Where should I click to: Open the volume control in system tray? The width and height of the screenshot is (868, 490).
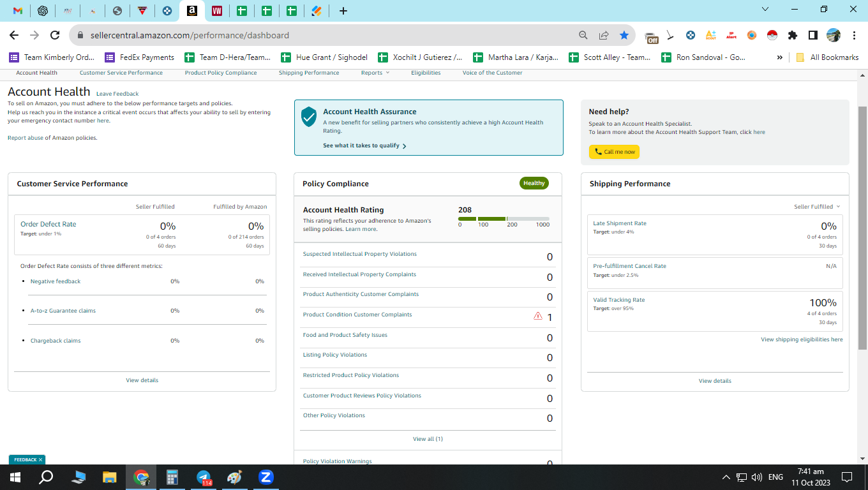757,477
